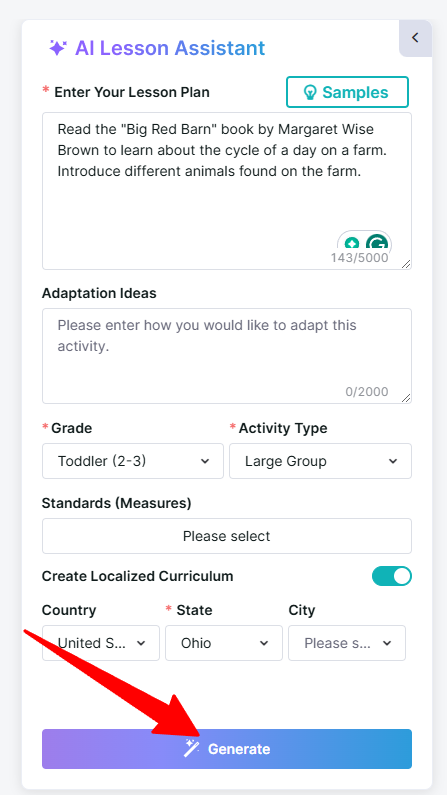Click the green plus badge icon in textarea
The width and height of the screenshot is (447, 795).
tap(352, 244)
